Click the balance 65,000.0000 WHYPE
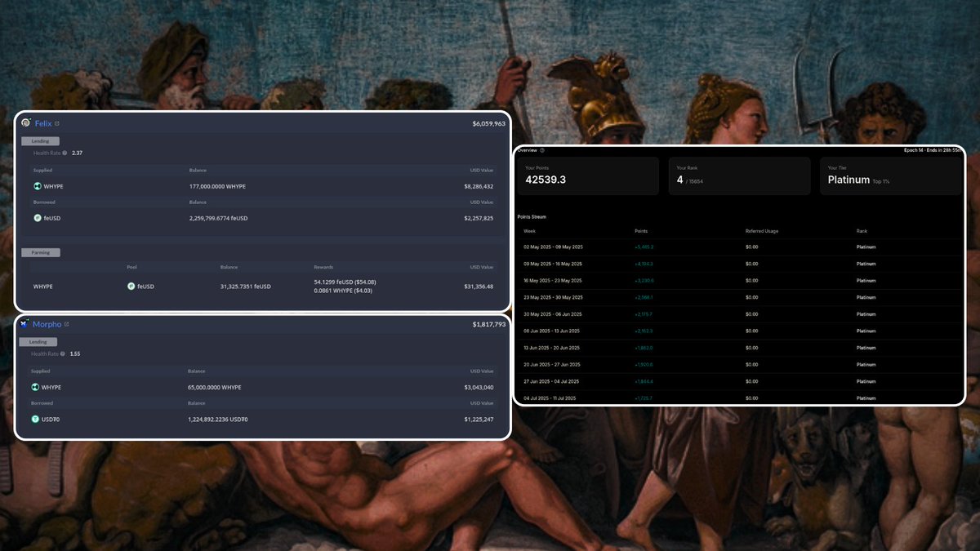This screenshot has width=980, height=551. [215, 387]
